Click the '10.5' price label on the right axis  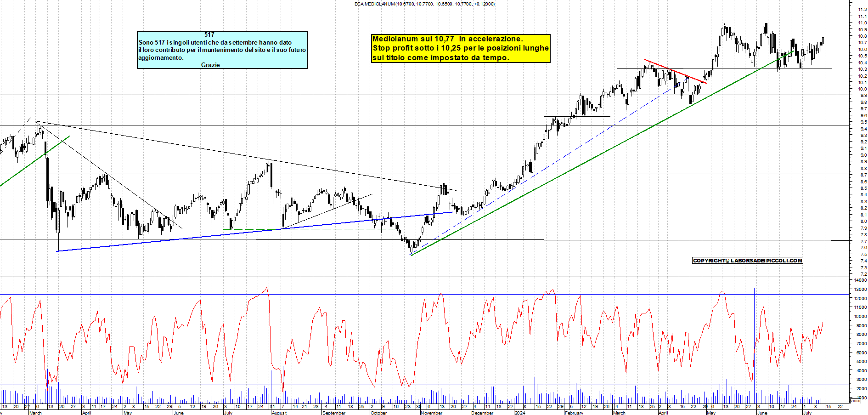pos(862,56)
